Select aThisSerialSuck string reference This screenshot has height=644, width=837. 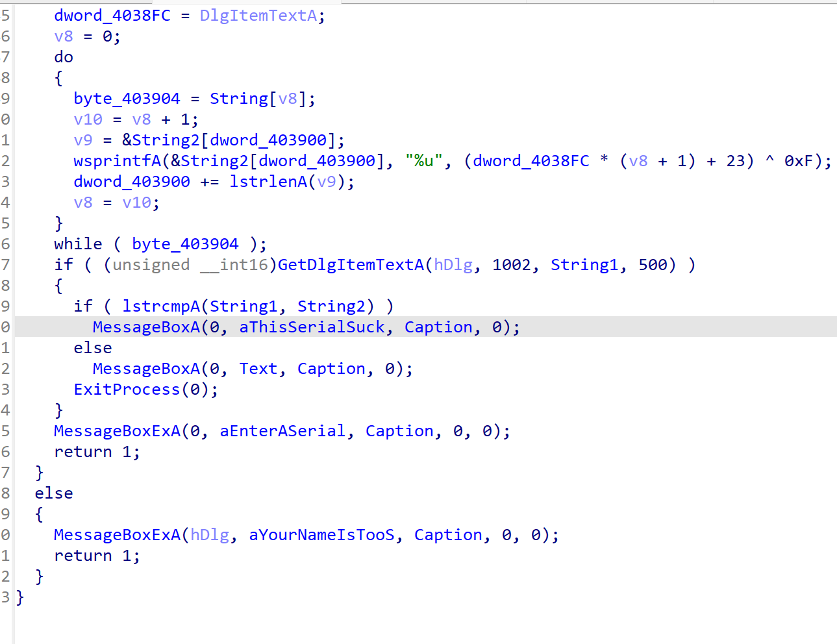point(312,327)
